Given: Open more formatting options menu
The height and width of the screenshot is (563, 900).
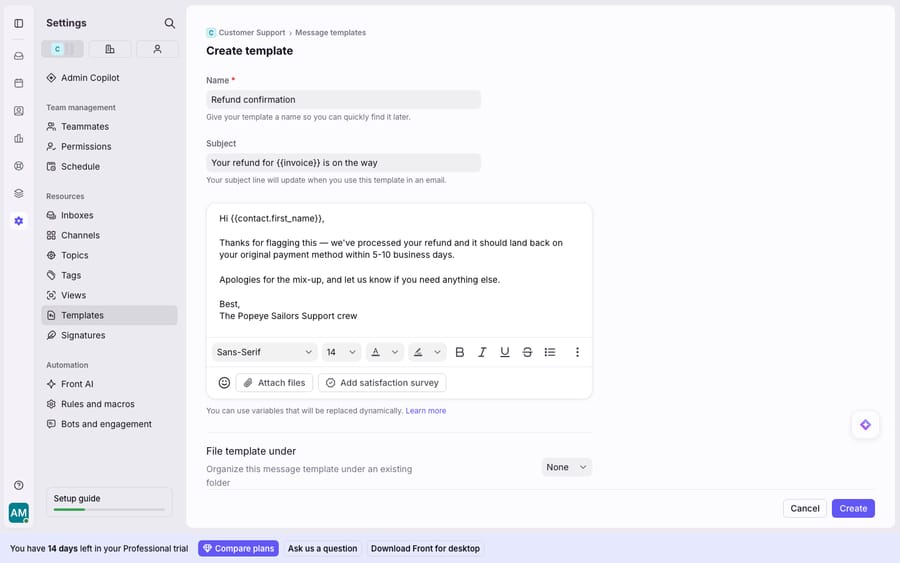Looking at the screenshot, I should pyautogui.click(x=577, y=352).
